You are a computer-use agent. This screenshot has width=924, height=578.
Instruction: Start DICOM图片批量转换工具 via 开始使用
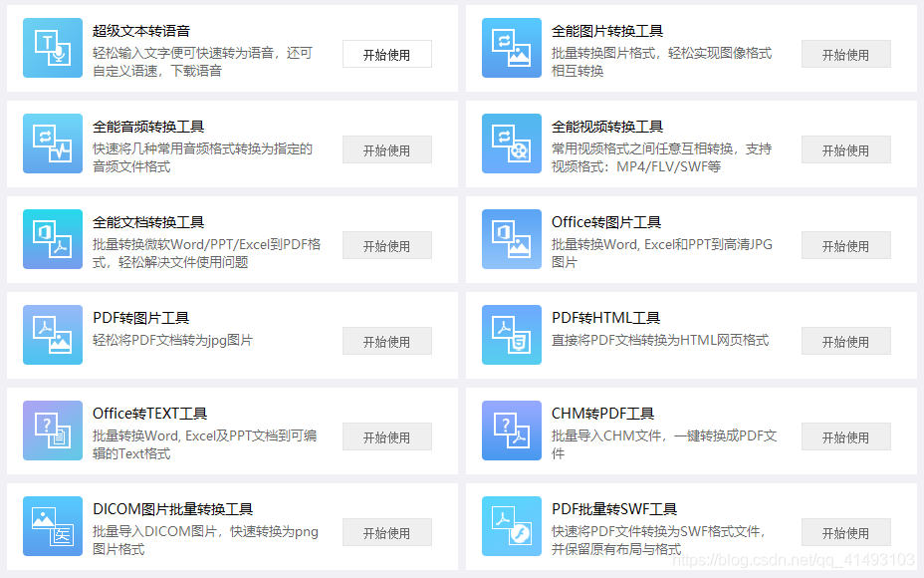coord(387,532)
